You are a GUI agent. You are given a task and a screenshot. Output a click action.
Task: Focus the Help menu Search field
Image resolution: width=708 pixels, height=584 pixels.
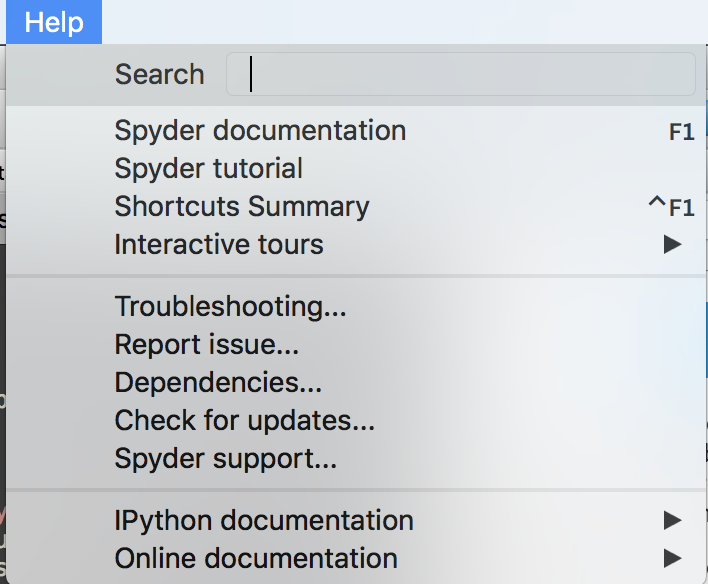click(460, 74)
